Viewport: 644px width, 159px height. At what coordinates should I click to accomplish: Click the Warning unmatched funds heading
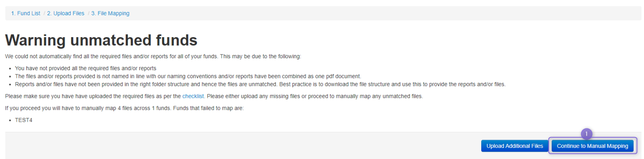tap(101, 40)
